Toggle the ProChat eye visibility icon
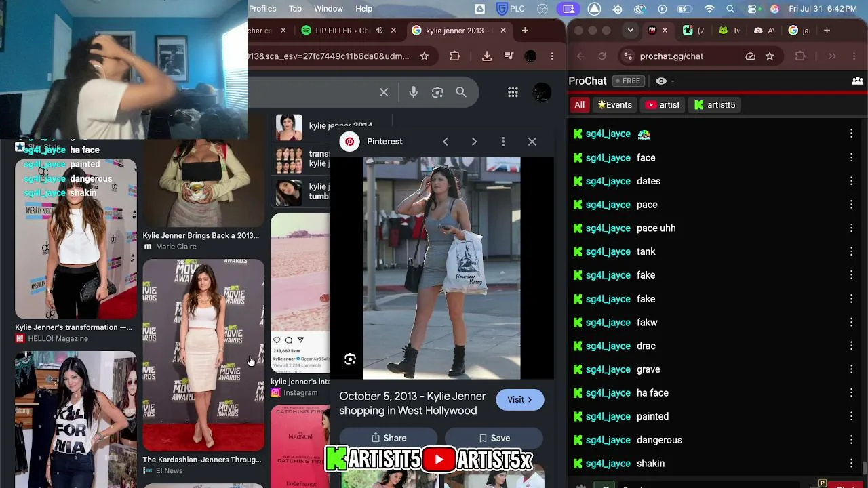868x488 pixels. [661, 81]
